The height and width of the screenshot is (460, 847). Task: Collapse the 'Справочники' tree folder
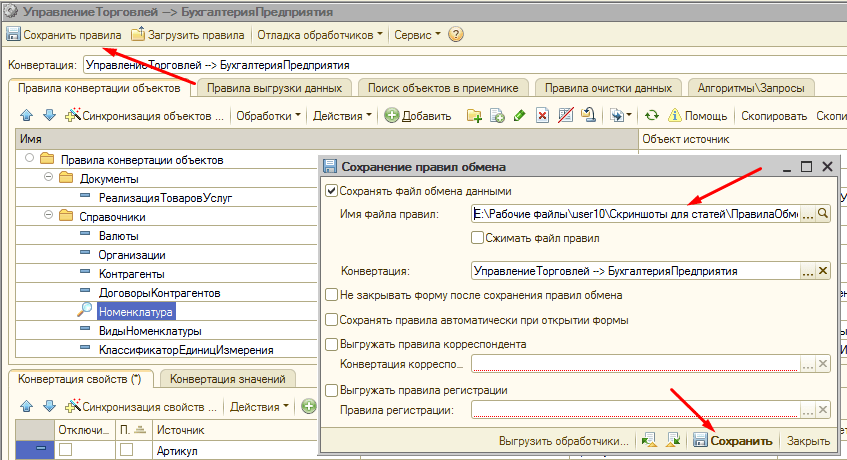click(x=48, y=215)
